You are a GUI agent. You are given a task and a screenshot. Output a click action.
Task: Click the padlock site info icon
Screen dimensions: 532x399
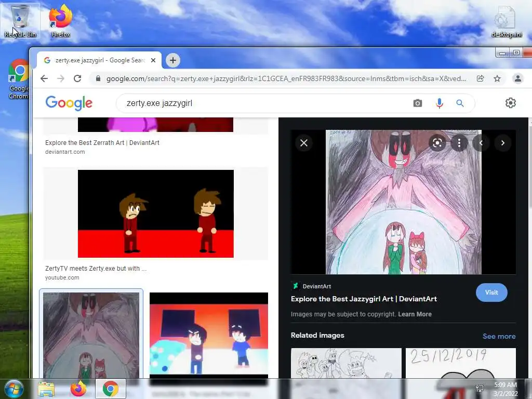click(x=98, y=79)
